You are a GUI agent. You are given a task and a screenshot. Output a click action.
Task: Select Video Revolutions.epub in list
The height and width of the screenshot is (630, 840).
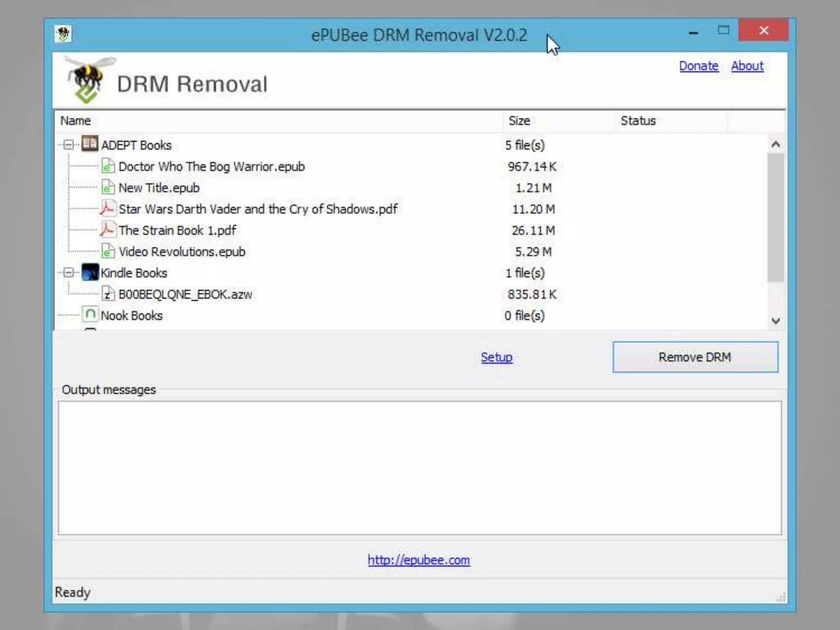pos(182,252)
